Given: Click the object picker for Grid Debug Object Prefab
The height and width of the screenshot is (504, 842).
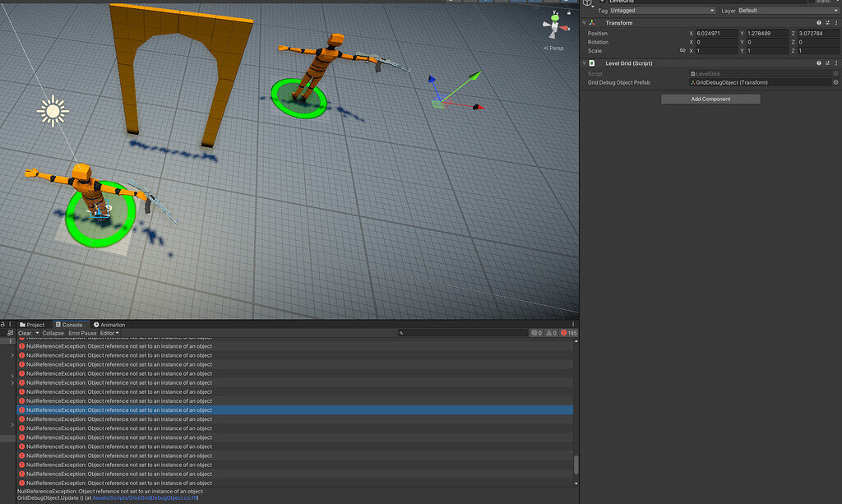Looking at the screenshot, I should 835,82.
